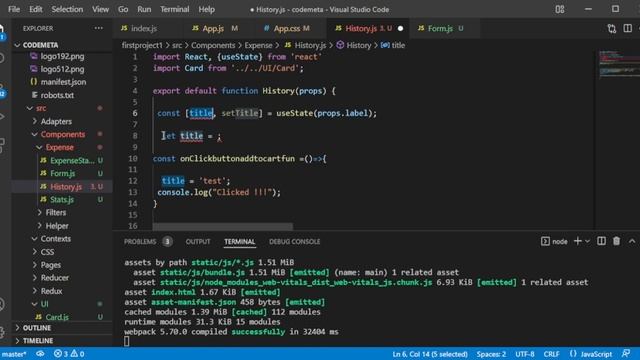
Task: Click the node terminal shell icon
Action: coord(545,241)
